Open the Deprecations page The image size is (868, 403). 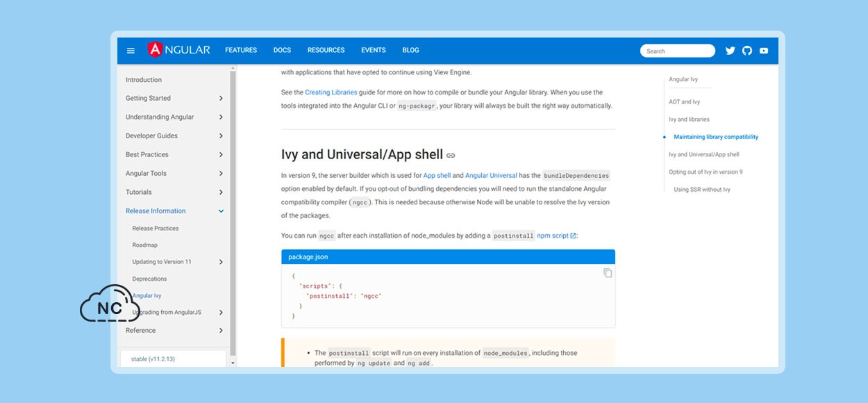click(150, 279)
